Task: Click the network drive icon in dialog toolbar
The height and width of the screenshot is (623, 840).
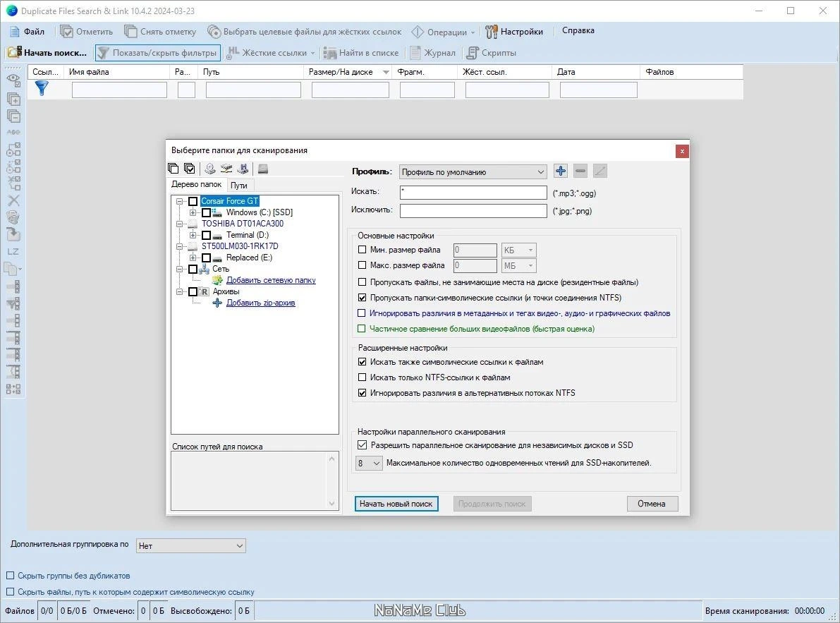Action: 226,169
